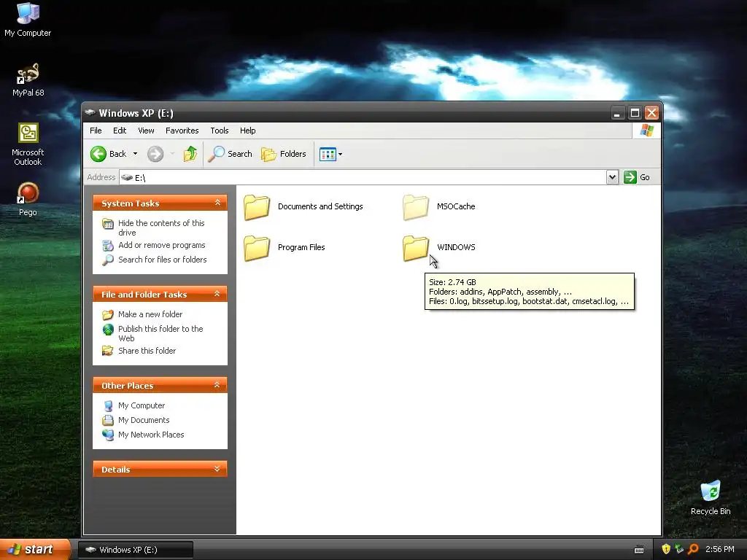Viewport: 747px width, 560px height.
Task: Select the MyPal 68 desktop shortcut
Action: (28, 80)
